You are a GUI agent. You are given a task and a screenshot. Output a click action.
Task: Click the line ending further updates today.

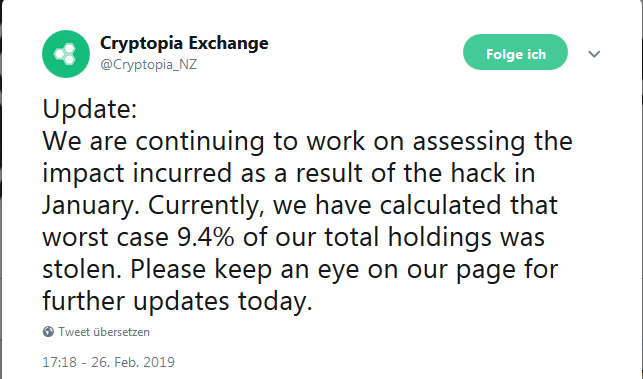[x=178, y=301]
